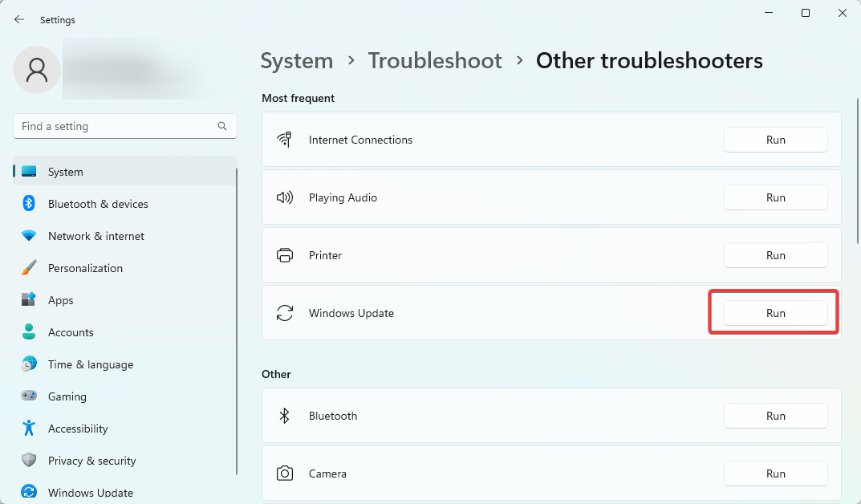This screenshot has width=861, height=504.
Task: Run the Internet Connections troubleshooter
Action: click(x=775, y=140)
